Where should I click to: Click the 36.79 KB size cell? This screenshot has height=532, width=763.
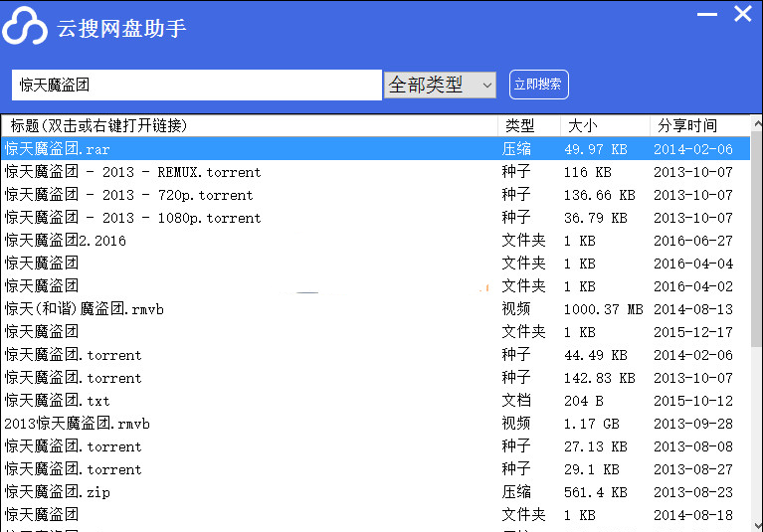click(596, 218)
